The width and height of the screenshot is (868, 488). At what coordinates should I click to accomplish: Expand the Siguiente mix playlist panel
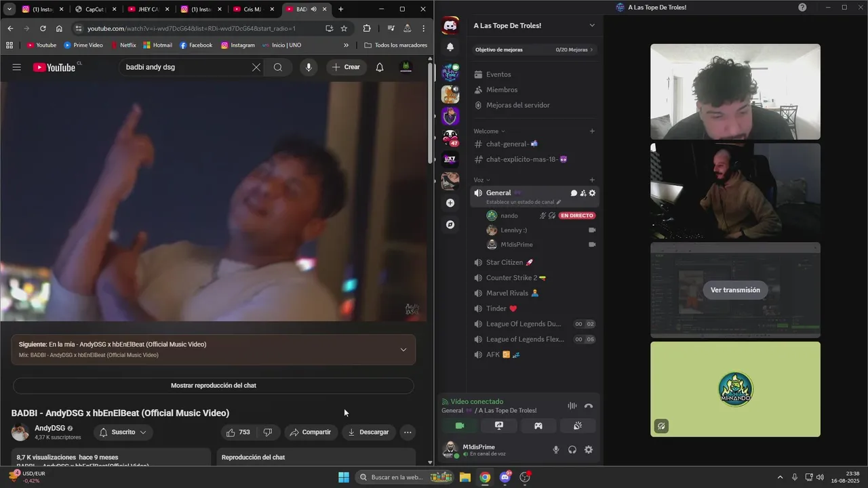[403, 350]
